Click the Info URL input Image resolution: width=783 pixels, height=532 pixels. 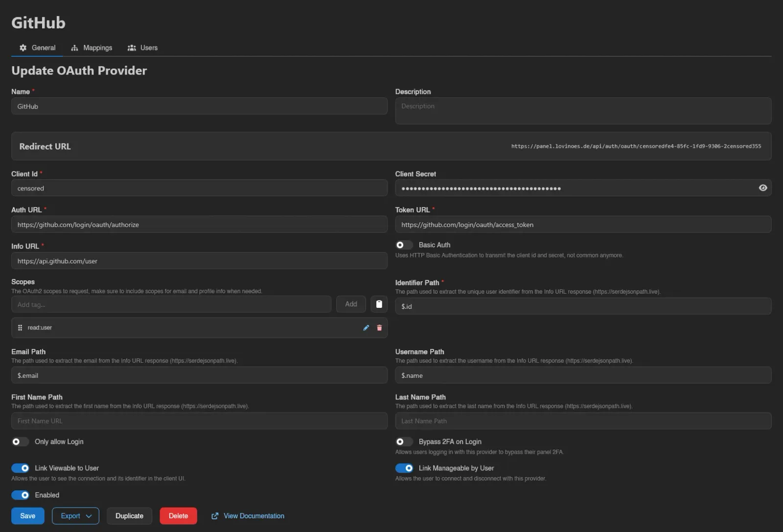click(x=199, y=261)
